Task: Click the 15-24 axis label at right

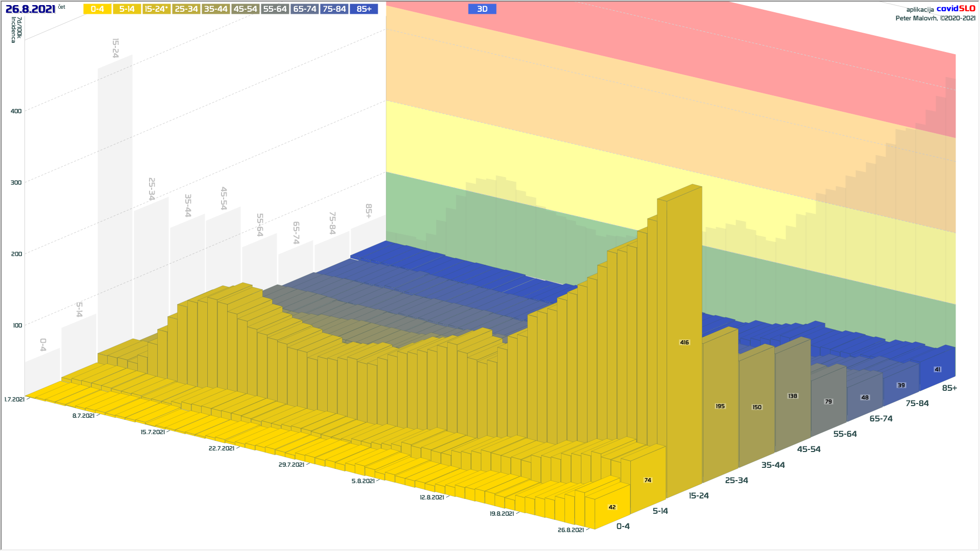Action: tap(698, 495)
